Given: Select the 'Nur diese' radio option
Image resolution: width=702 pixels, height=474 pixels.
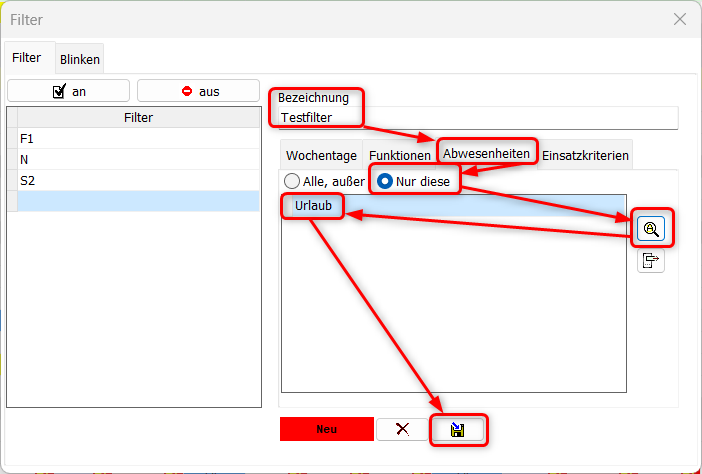Looking at the screenshot, I should click(x=385, y=181).
